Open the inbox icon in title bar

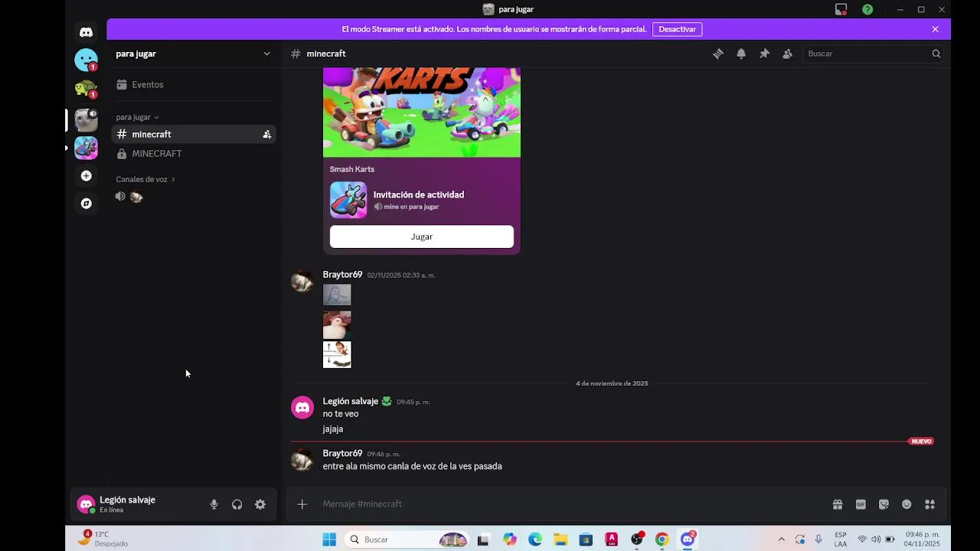tap(841, 9)
